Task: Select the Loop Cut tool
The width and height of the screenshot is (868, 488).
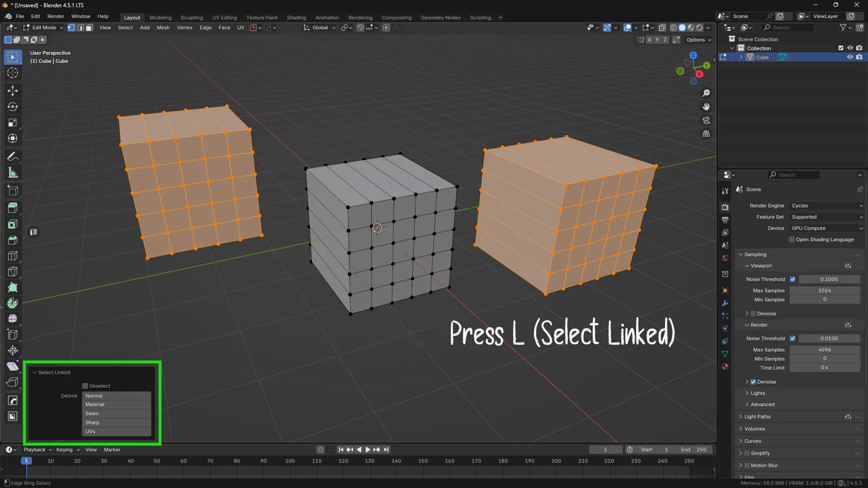Action: 12,256
